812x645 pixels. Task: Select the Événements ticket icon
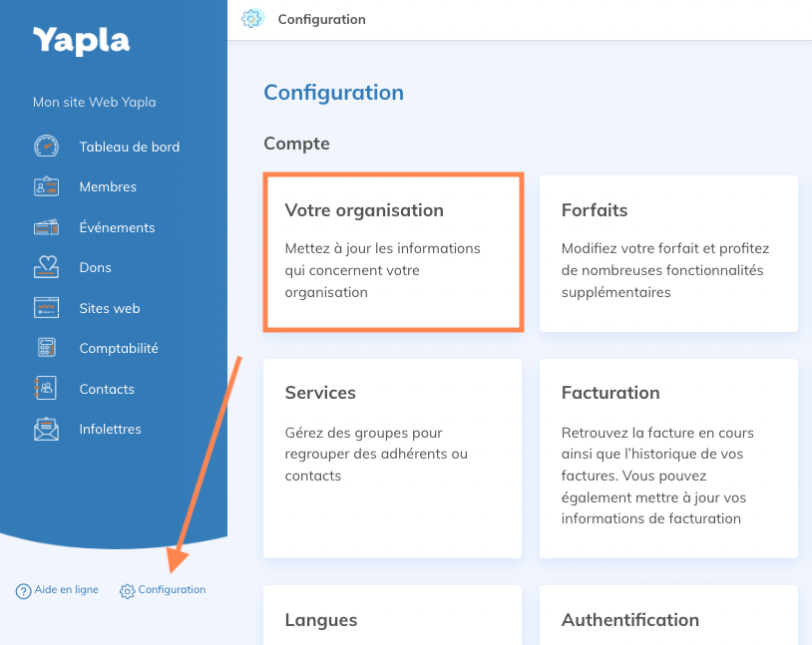click(x=46, y=227)
